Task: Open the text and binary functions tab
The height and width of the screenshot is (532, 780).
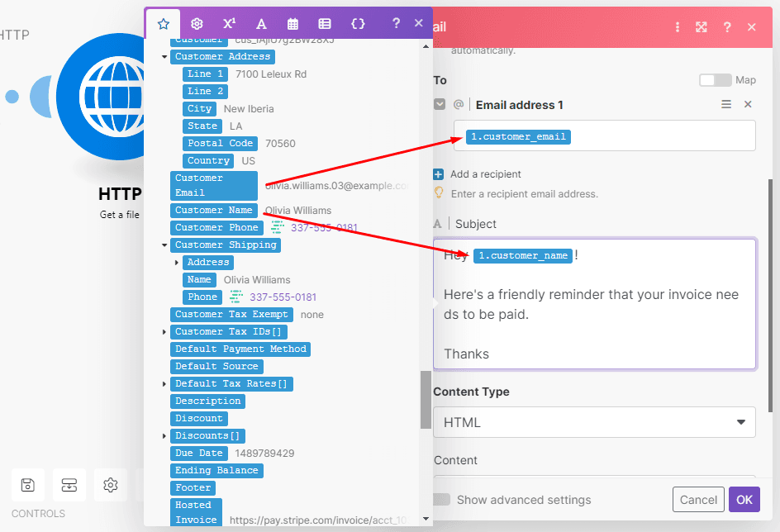Action: tap(261, 23)
